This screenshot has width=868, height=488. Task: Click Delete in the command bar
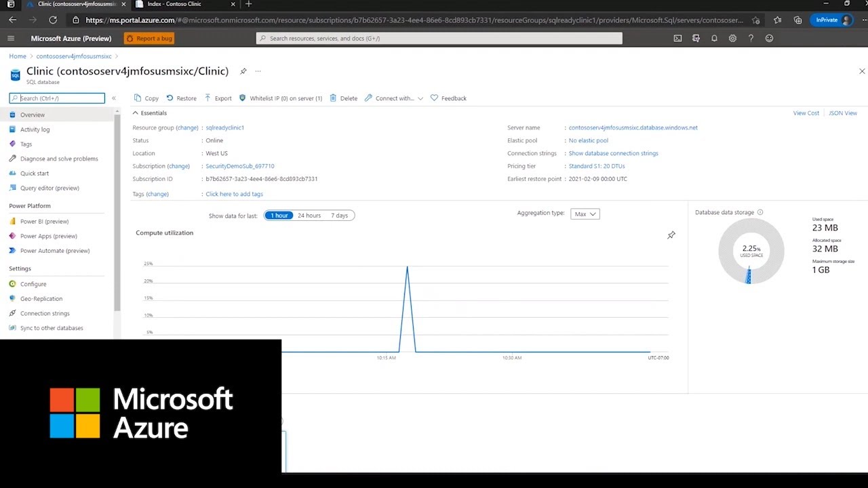(x=343, y=98)
